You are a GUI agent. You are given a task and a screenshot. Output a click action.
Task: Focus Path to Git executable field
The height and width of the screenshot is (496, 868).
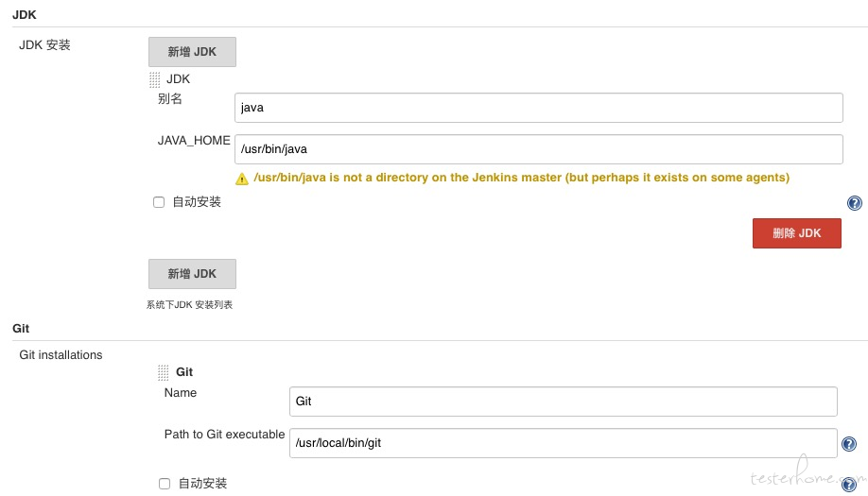(563, 443)
